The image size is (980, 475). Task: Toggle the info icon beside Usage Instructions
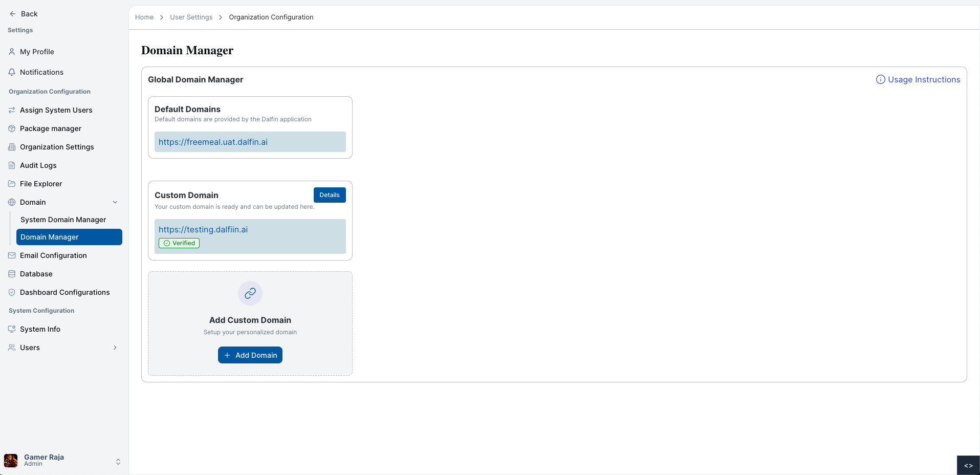click(x=880, y=80)
